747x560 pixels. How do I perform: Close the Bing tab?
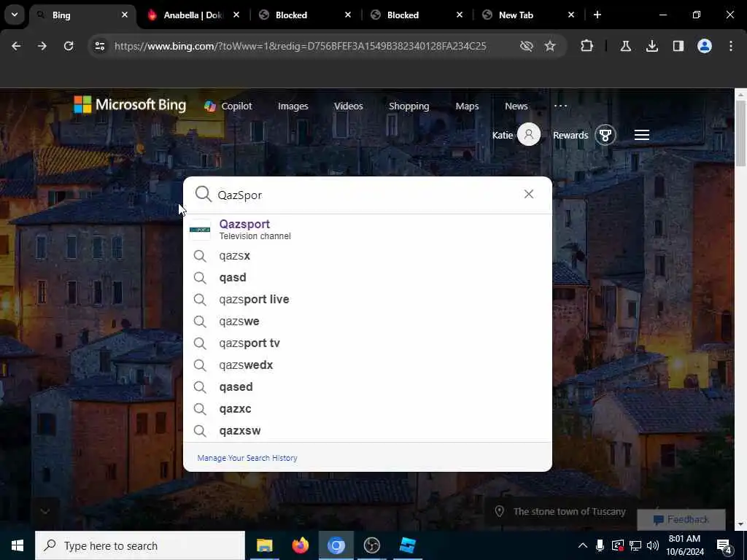pyautogui.click(x=124, y=15)
